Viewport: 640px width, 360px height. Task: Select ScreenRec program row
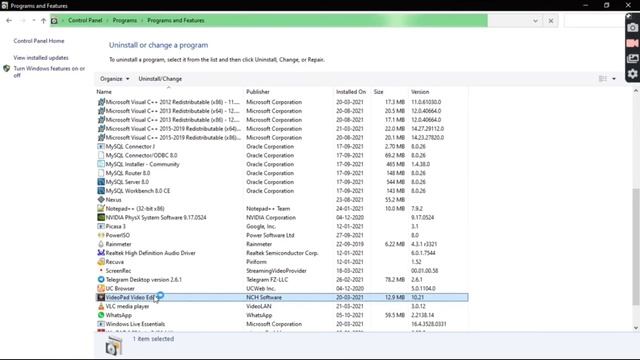click(x=282, y=271)
